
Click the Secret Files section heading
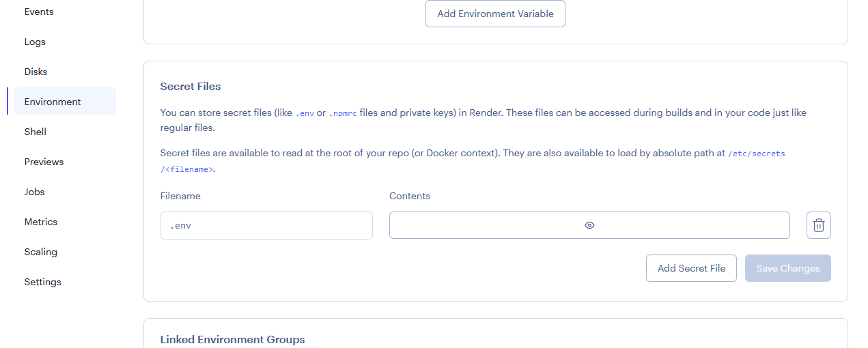pyautogui.click(x=191, y=87)
